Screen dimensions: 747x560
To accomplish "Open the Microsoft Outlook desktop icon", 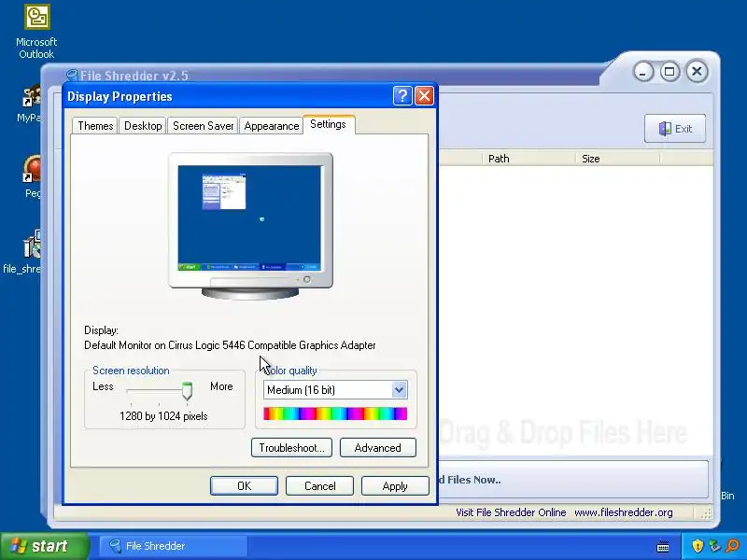I will [x=36, y=31].
